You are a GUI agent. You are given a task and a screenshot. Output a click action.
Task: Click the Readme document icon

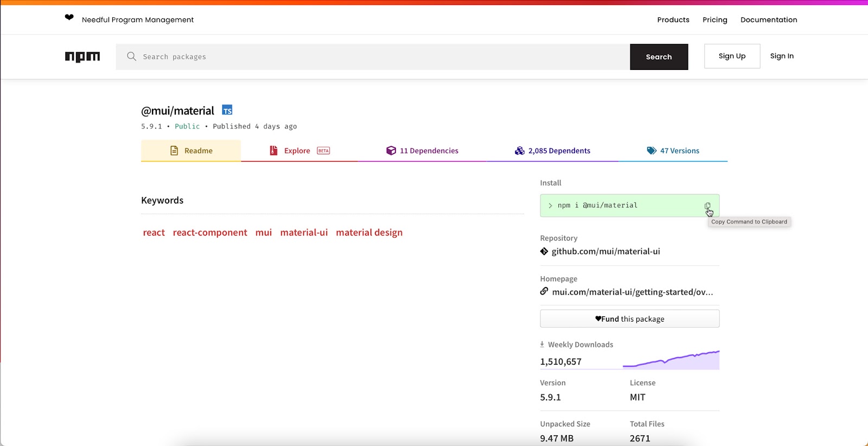tap(174, 151)
